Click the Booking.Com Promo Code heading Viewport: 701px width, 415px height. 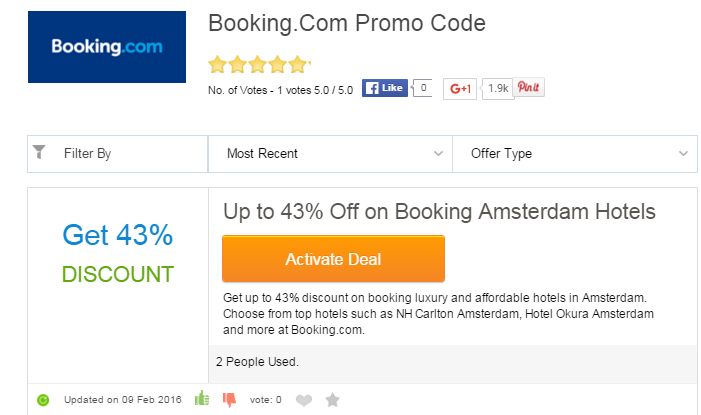(346, 23)
